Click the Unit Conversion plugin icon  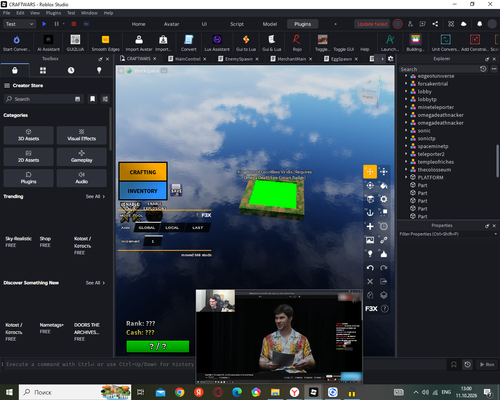(445, 43)
